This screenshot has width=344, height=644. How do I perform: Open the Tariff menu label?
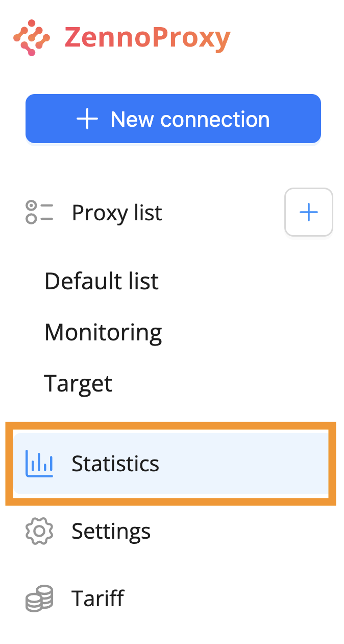(97, 599)
